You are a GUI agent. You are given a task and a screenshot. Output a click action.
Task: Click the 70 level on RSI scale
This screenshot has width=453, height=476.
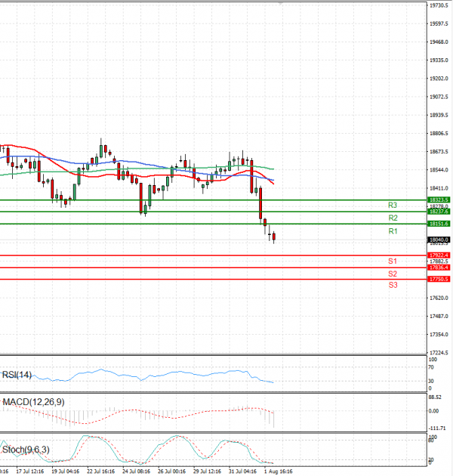431,367
